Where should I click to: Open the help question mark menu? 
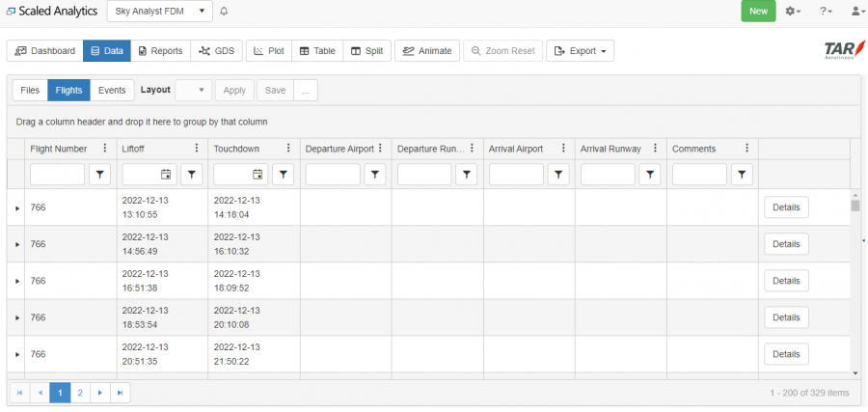(x=827, y=12)
